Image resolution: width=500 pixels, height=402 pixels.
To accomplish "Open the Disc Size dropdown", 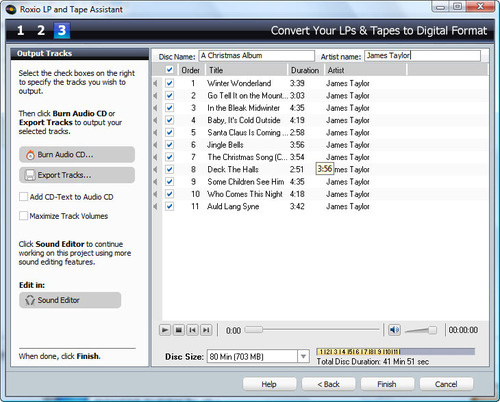I will tap(303, 356).
